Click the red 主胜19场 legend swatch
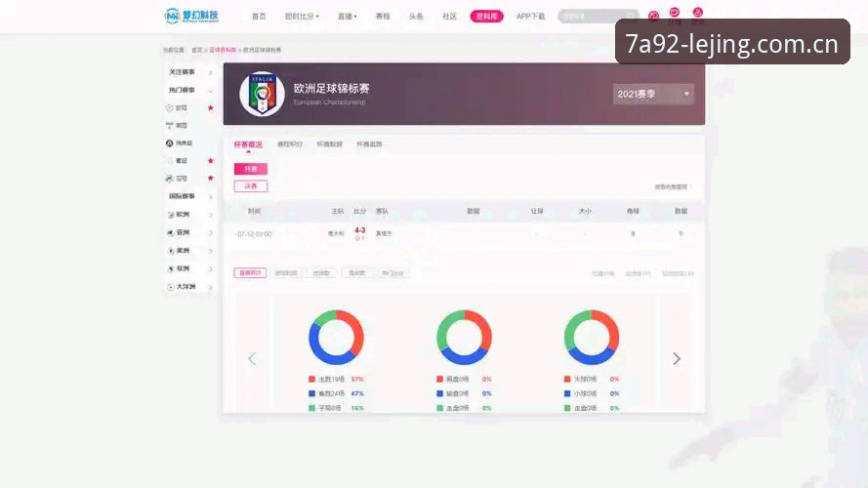 311,379
